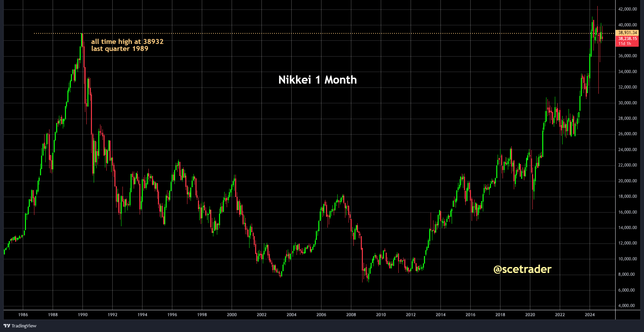Click the 36,000.00 price axis label

628,56
